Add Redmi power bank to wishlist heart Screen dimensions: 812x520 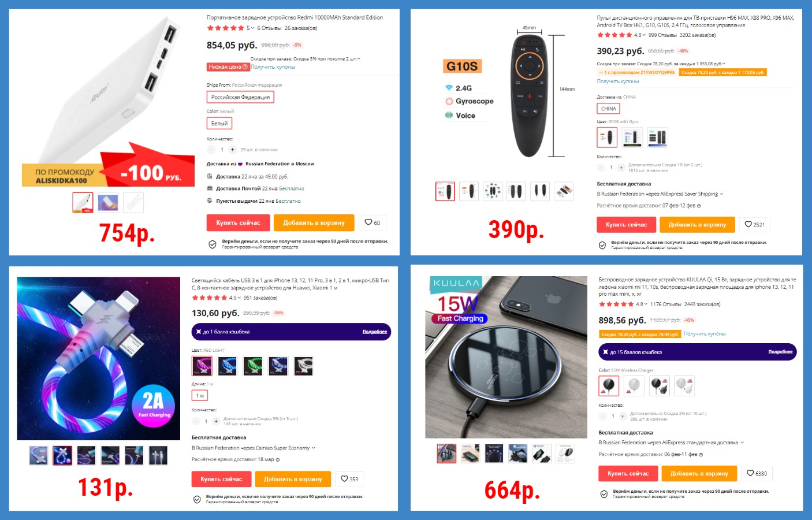click(373, 222)
